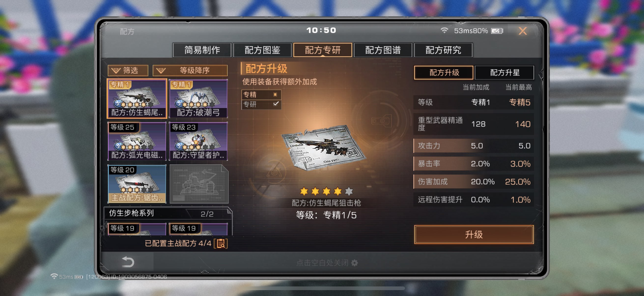Select 配方:破潮弓 blueprint thumbnail
The height and width of the screenshot is (296, 644).
click(198, 99)
